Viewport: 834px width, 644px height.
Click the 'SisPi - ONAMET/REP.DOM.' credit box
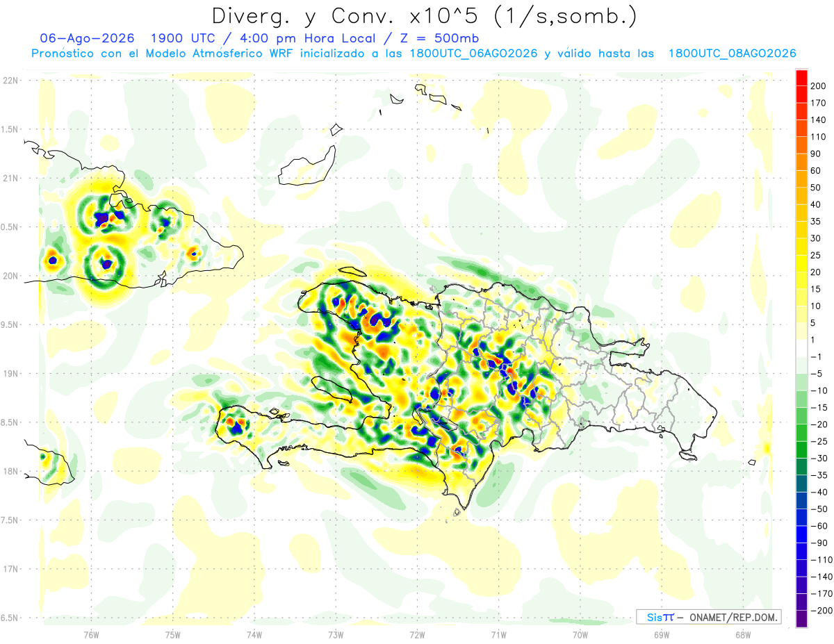(708, 617)
